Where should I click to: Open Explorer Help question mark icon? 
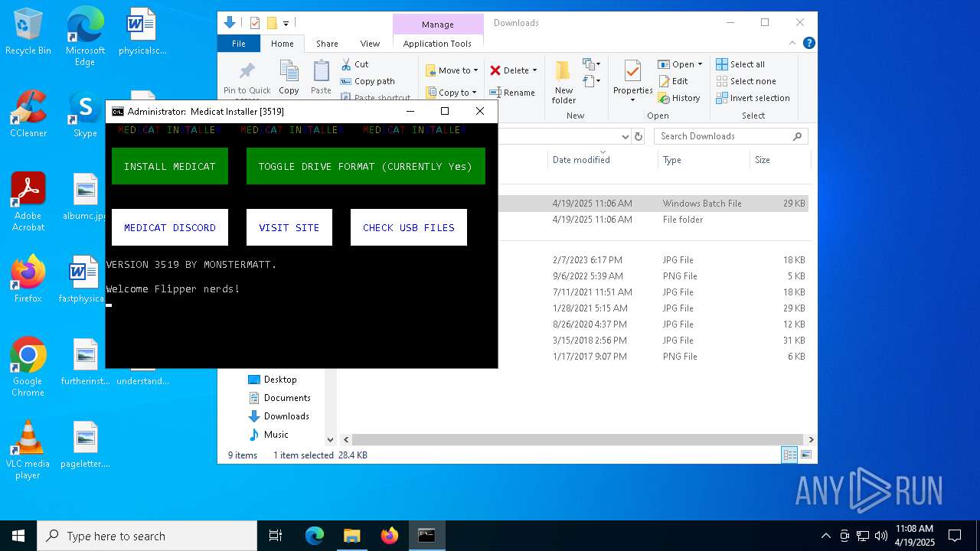(x=808, y=44)
